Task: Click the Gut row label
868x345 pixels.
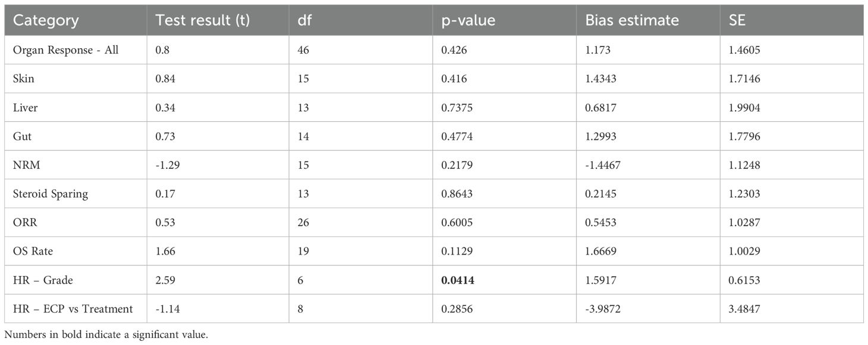Action: click(22, 136)
